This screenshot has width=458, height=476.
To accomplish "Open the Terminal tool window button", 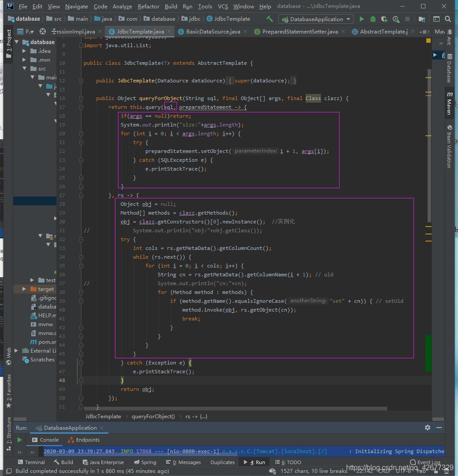I will 31,462.
